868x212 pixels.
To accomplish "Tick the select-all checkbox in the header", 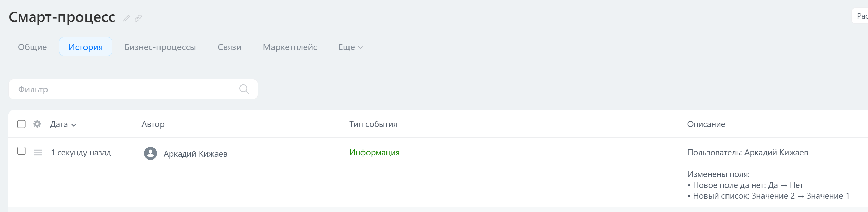I will pyautogui.click(x=21, y=124).
